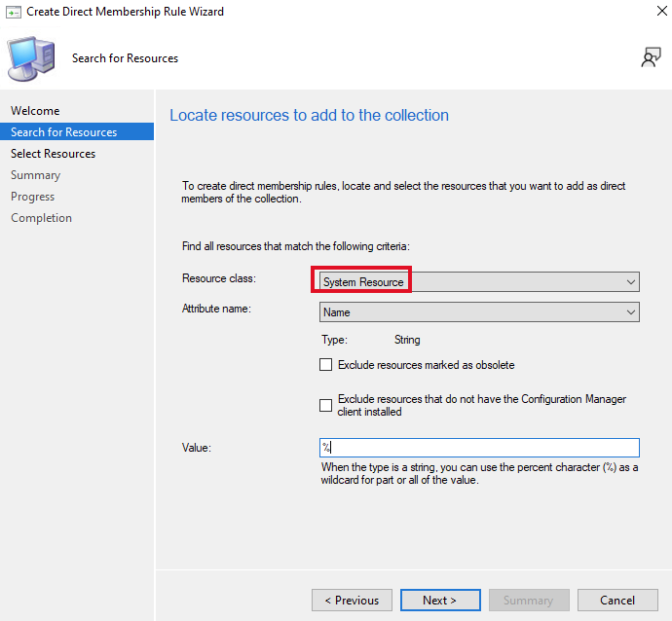This screenshot has width=672, height=621.
Task: Click the user feedback icon at top right
Action: [x=650, y=58]
